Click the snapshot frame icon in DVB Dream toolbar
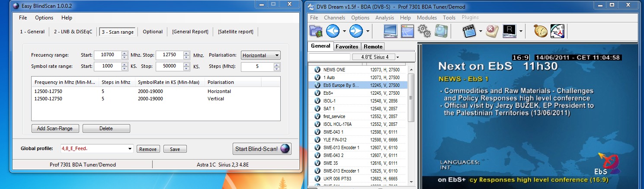 pos(441,31)
